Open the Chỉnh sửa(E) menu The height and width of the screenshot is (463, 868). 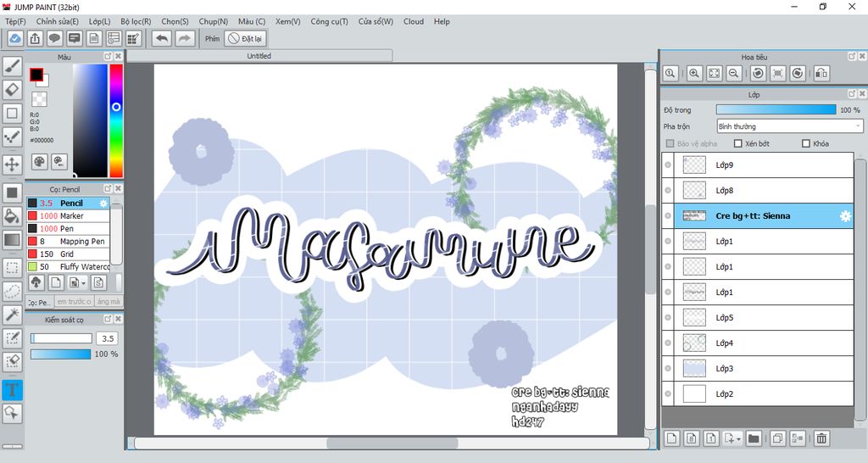click(57, 21)
